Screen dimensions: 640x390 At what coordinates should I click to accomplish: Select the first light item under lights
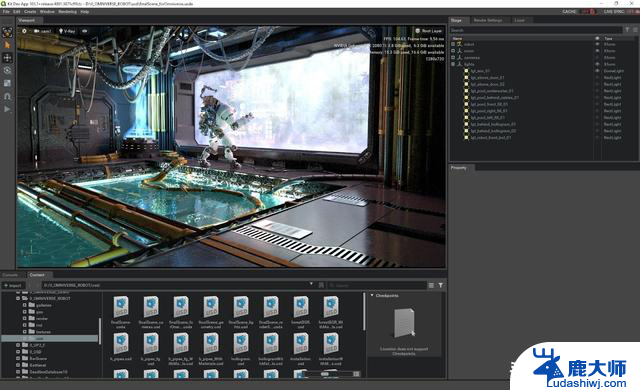[x=480, y=71]
